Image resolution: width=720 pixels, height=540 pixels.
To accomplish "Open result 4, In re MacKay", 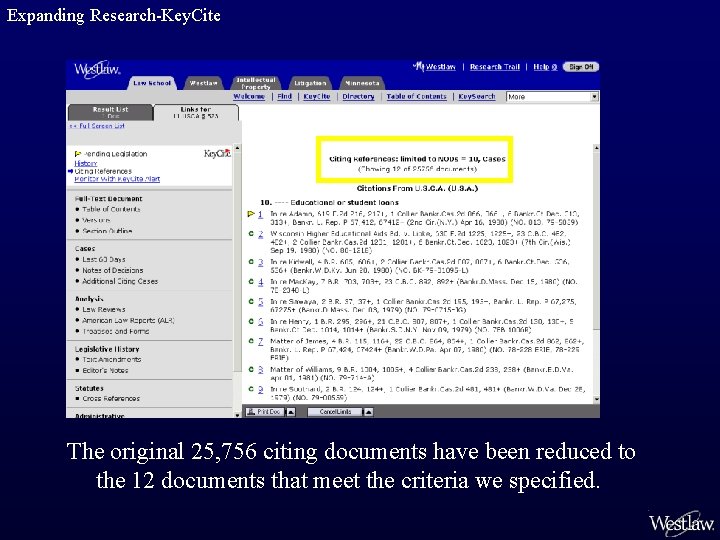I will tap(260, 282).
